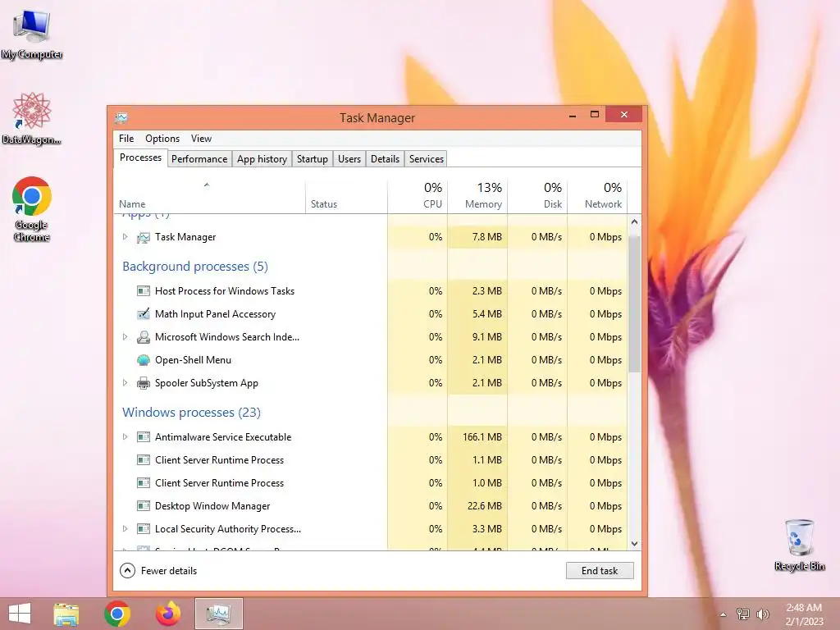Sort processes by Memory column header

coord(477,195)
